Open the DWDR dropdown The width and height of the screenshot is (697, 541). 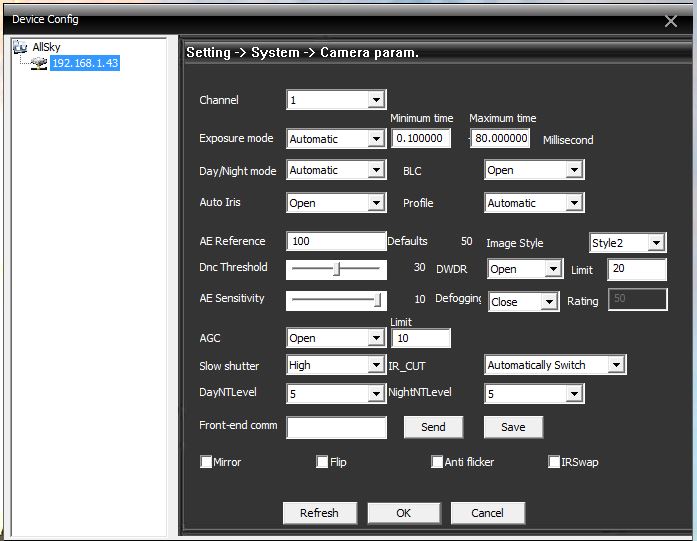pos(525,269)
